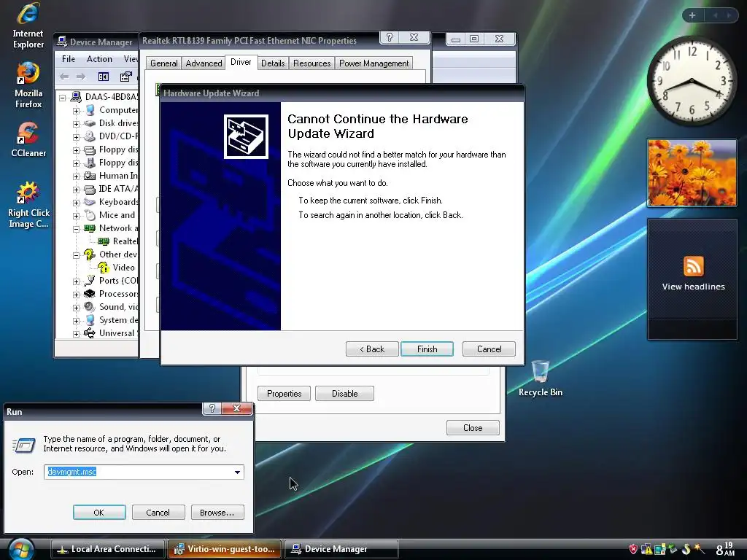Collapse the Network adapters node

click(76, 229)
